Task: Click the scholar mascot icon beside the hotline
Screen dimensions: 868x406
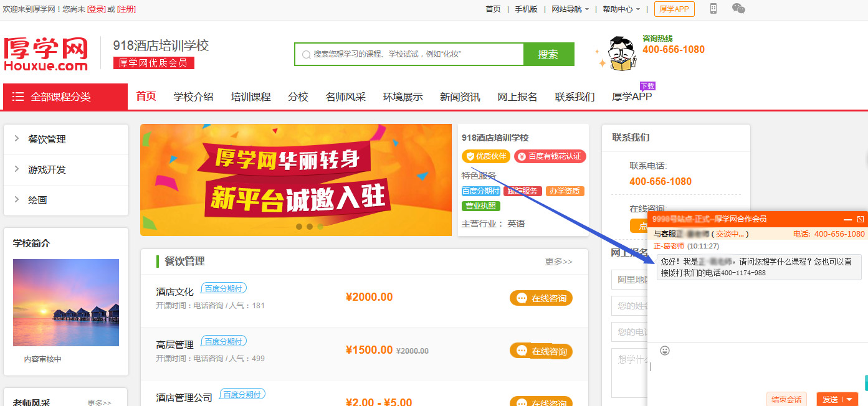Action: [x=621, y=54]
